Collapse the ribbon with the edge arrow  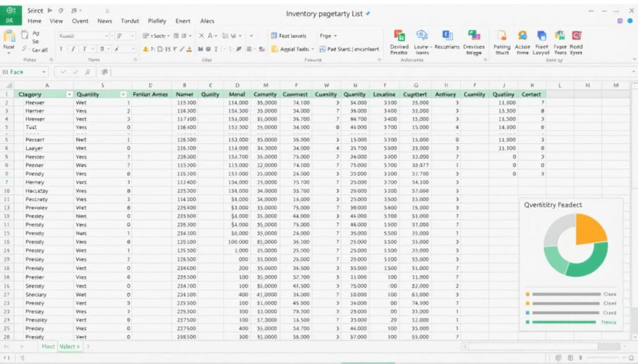pyautogui.click(x=634, y=60)
